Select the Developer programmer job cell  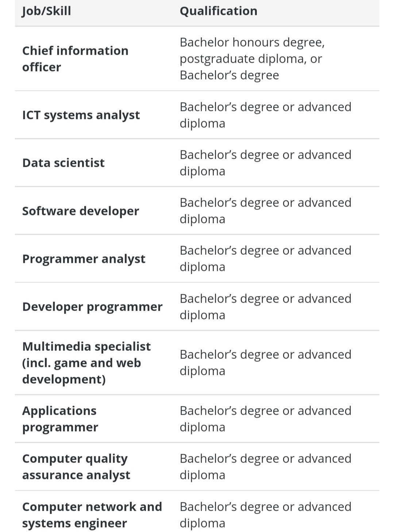click(92, 307)
